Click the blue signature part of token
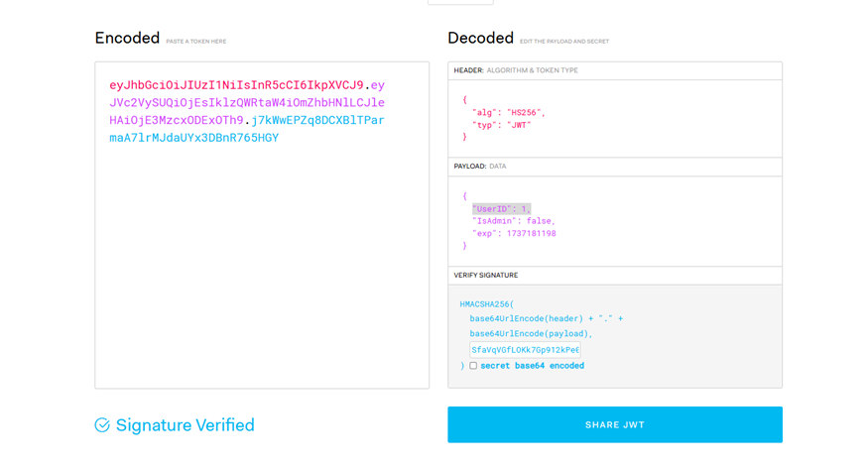The height and width of the screenshot is (466, 868). (247, 129)
